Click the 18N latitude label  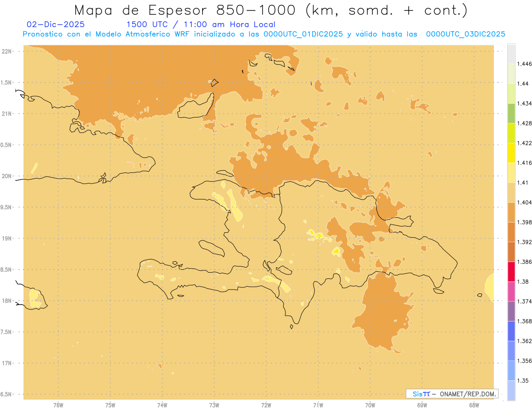click(7, 301)
